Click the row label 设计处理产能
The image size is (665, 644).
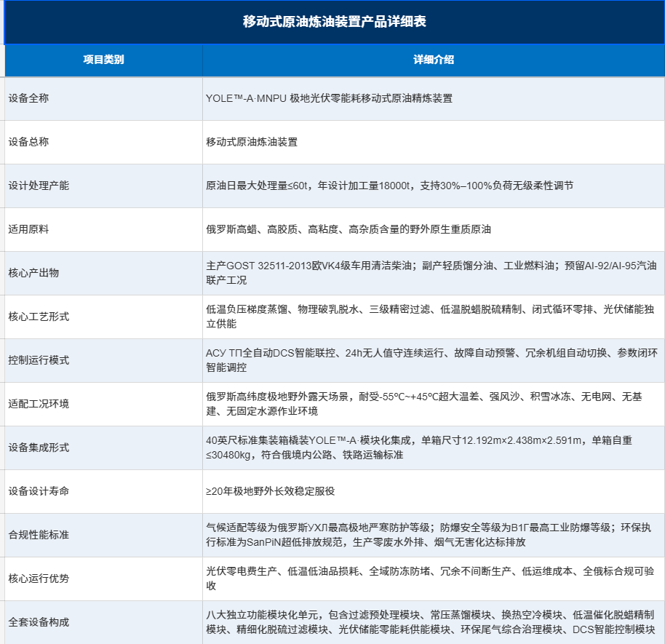[x=39, y=186]
